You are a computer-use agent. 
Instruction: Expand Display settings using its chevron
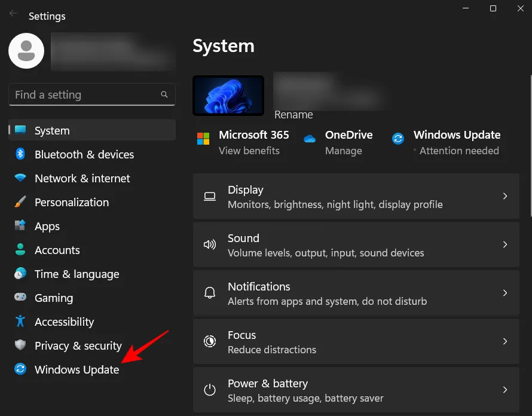[505, 196]
